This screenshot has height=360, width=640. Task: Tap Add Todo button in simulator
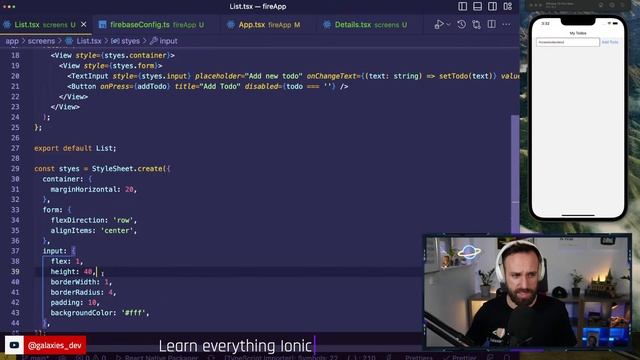point(610,42)
